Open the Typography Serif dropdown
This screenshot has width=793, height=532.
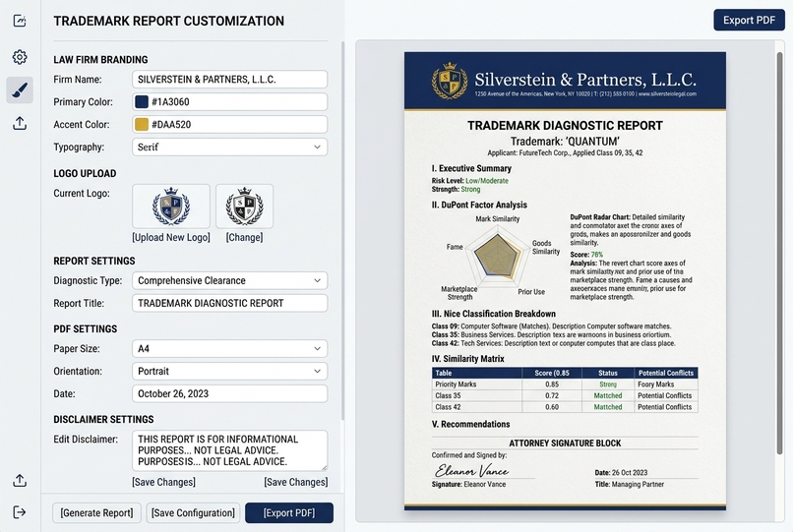[229, 148]
